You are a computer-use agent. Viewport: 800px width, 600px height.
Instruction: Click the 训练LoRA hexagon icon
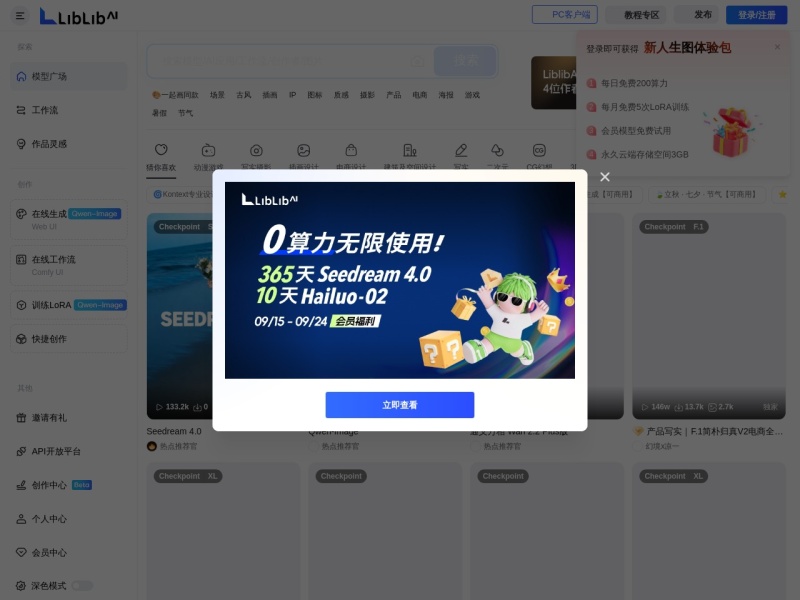pos(21,305)
